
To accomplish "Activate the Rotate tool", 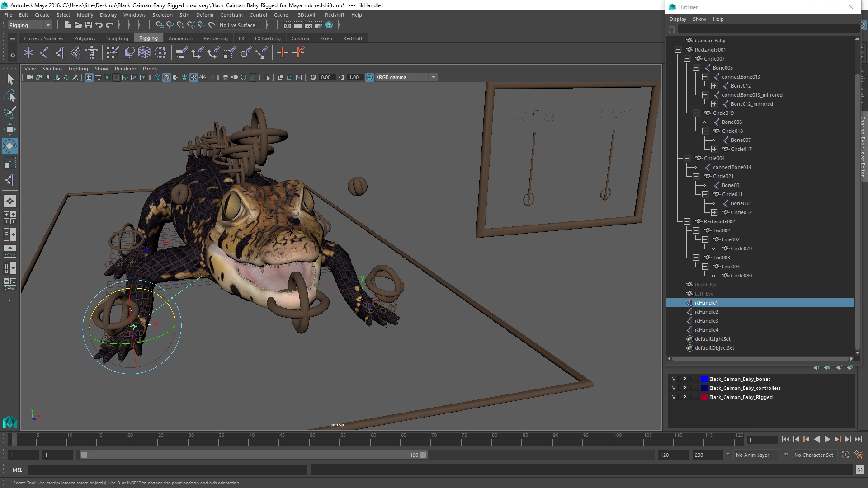I will click(x=10, y=146).
